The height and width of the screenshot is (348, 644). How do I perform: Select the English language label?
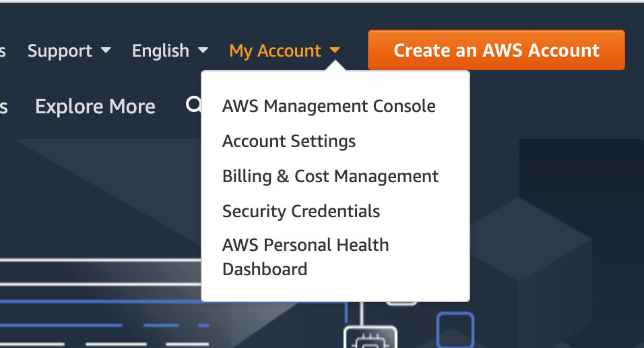[x=160, y=51]
